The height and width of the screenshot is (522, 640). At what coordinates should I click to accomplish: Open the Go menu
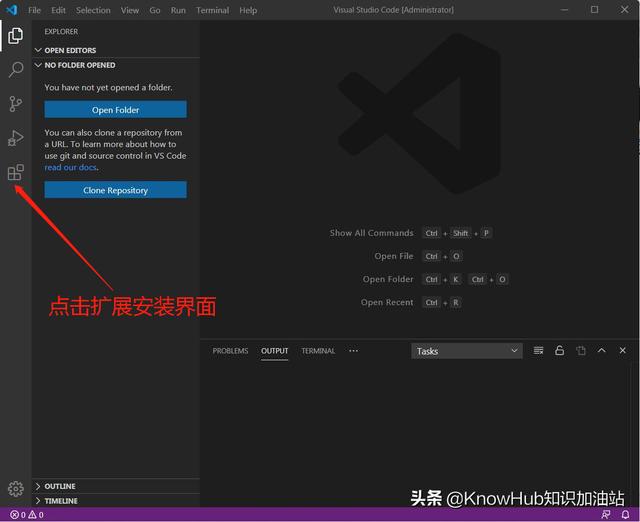[x=155, y=10]
